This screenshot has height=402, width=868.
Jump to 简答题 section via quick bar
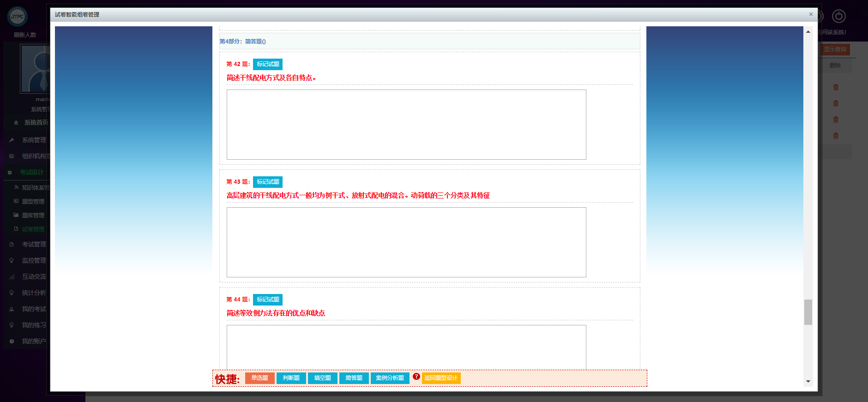pyautogui.click(x=354, y=378)
